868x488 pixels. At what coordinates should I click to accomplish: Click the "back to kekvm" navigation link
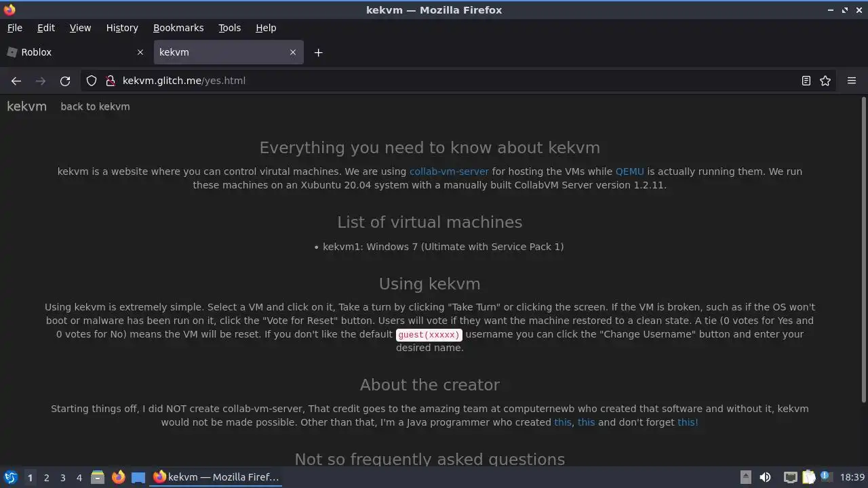(95, 106)
